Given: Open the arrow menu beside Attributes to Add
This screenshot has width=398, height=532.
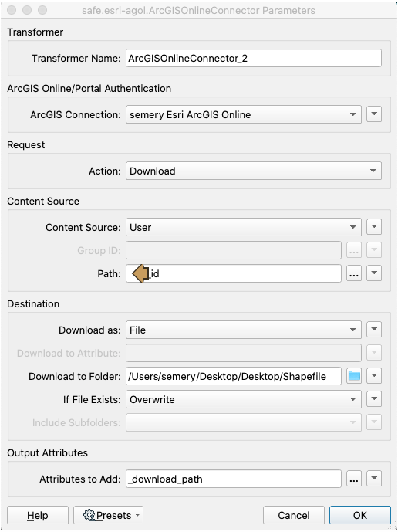Looking at the screenshot, I should (x=374, y=479).
